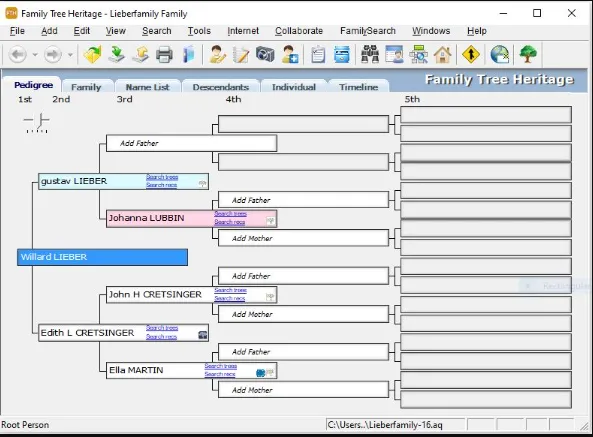The image size is (593, 437).
Task: Click photo icon in Edith L CRETSINGER box
Action: (x=203, y=335)
